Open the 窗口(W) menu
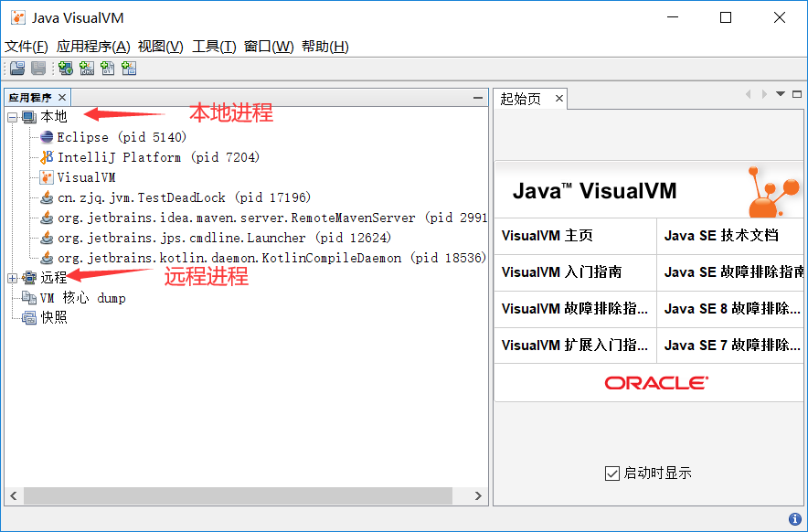 coord(269,47)
